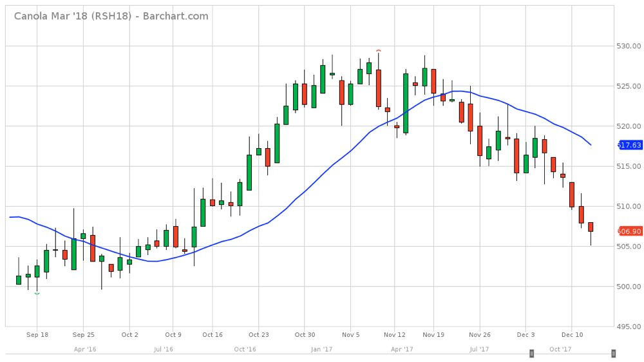Viewport: 644px width, 362px height.
Task: Click the red high marker above the Nov candle
Action: [x=379, y=50]
